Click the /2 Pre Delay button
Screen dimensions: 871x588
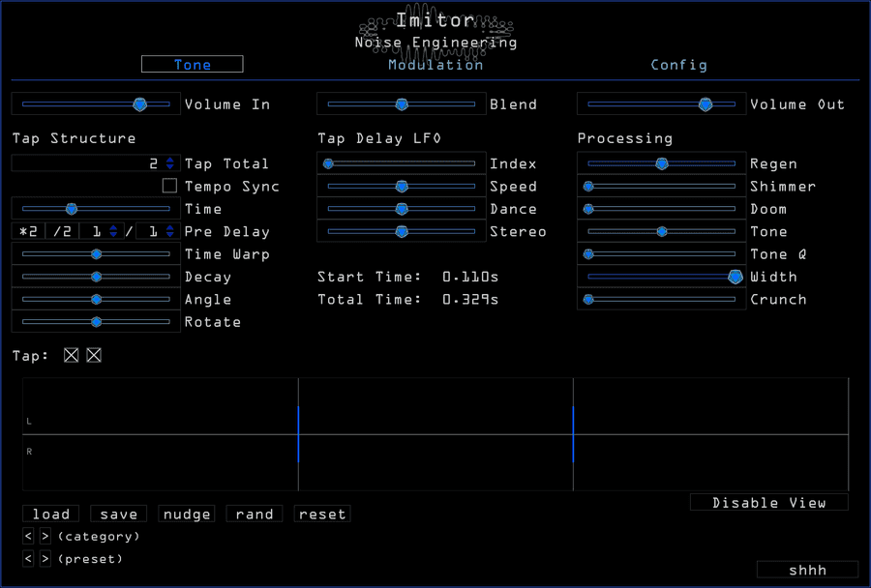click(x=62, y=231)
